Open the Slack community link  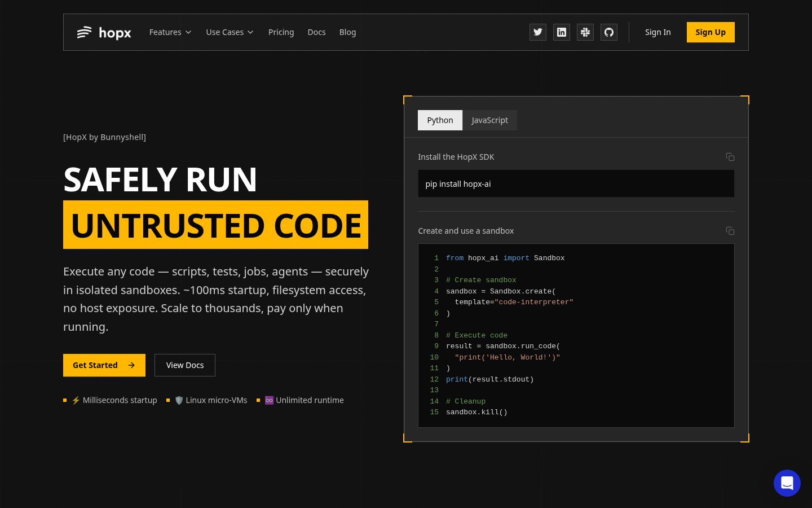tap(585, 32)
